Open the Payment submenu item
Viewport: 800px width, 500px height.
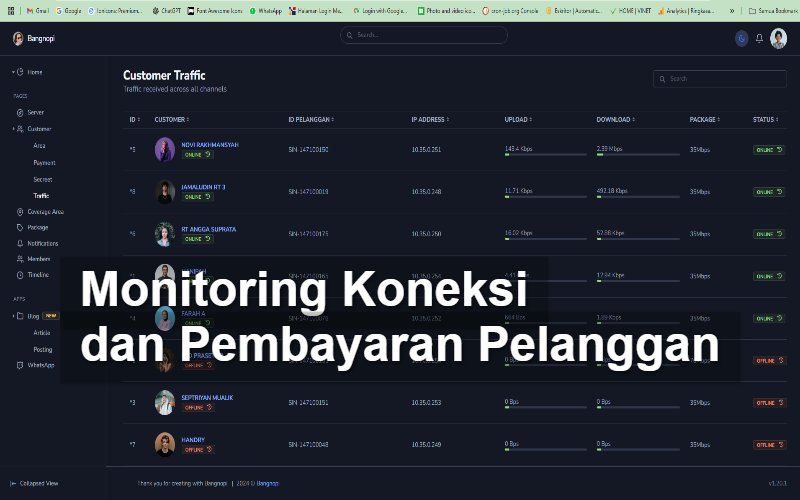pyautogui.click(x=44, y=162)
